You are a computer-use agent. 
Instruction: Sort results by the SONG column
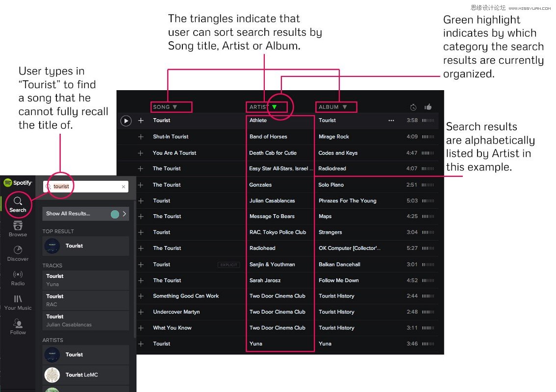coord(165,107)
